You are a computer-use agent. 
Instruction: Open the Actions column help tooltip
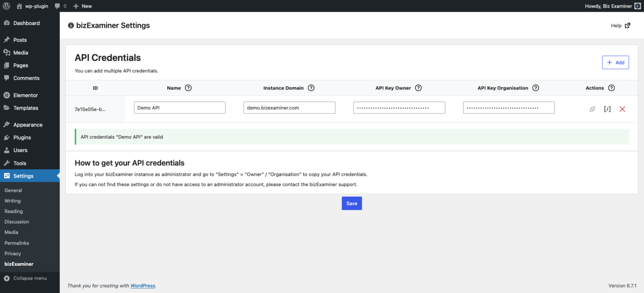click(611, 88)
